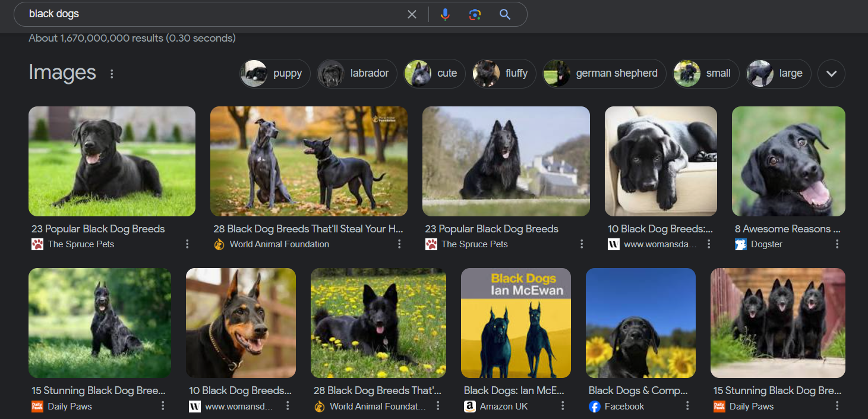Image resolution: width=868 pixels, height=419 pixels.
Task: Click three-dot menu next to Facebook result
Action: click(x=687, y=406)
